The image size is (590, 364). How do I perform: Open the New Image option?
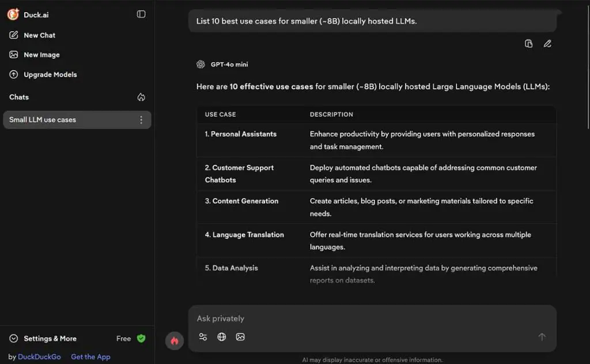[41, 55]
